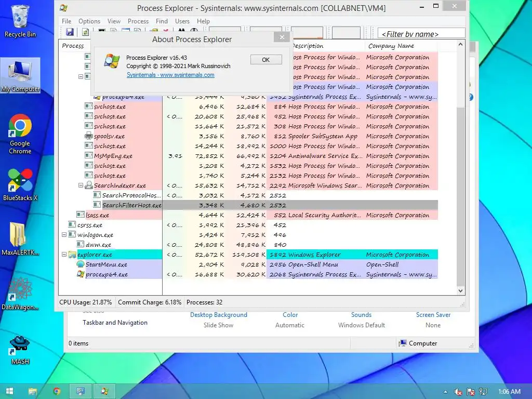Collapse the explorer.exe tree node
Screen dimensions: 532x399
click(64, 254)
